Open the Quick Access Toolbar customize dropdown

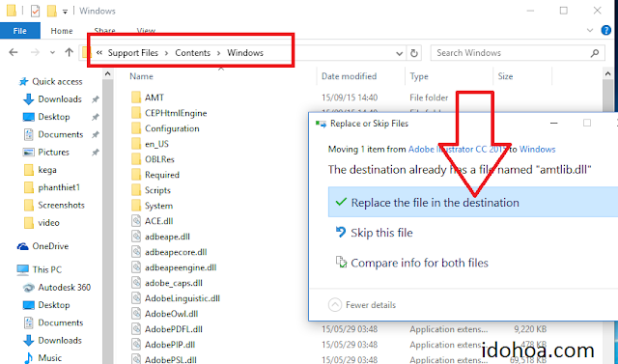click(65, 12)
